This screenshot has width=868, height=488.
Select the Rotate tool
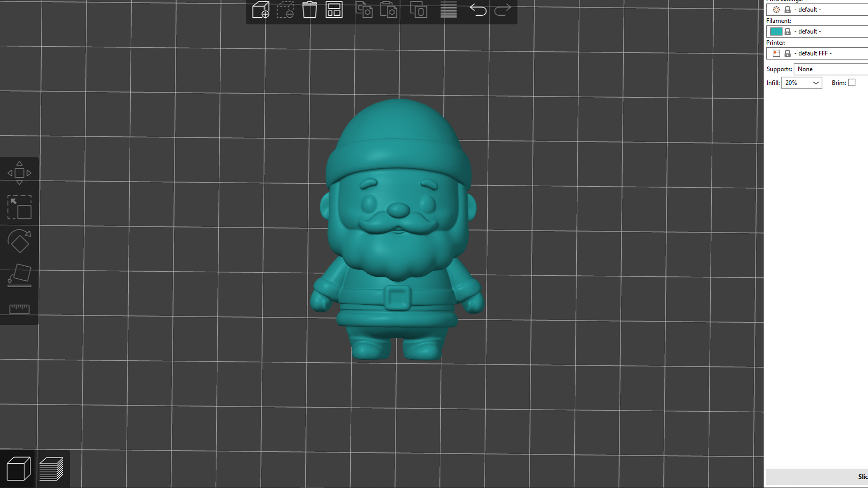click(19, 241)
